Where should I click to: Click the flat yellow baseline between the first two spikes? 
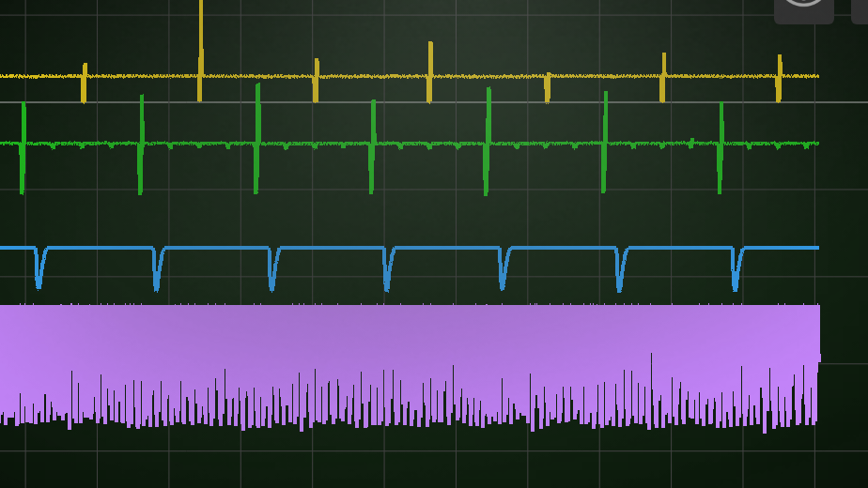click(x=141, y=76)
